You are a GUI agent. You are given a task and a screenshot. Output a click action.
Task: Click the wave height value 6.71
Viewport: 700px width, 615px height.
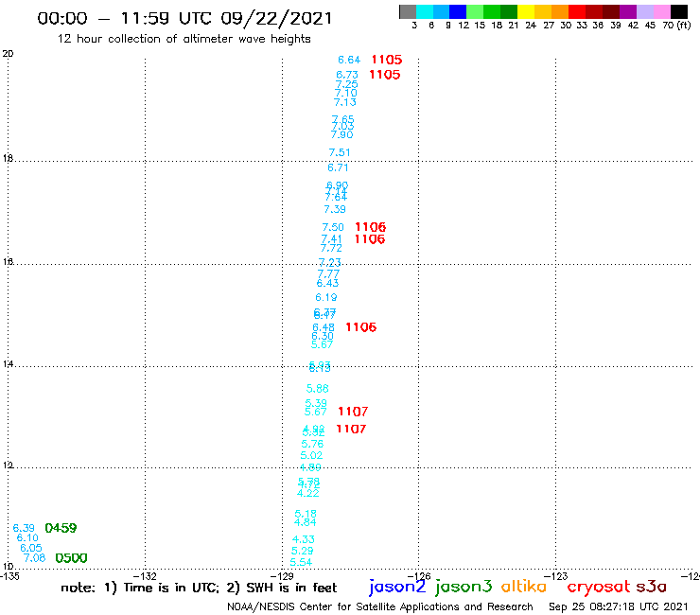[338, 167]
